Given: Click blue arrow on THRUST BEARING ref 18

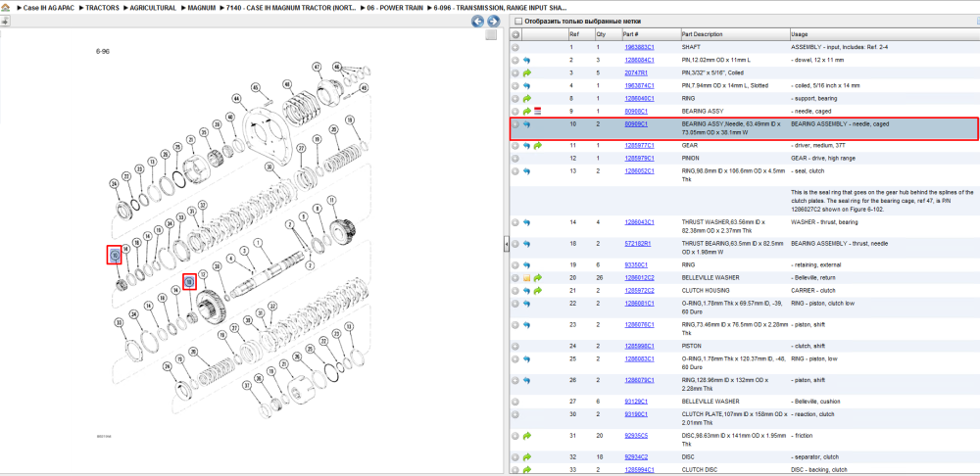Looking at the screenshot, I should pyautogui.click(x=527, y=244).
